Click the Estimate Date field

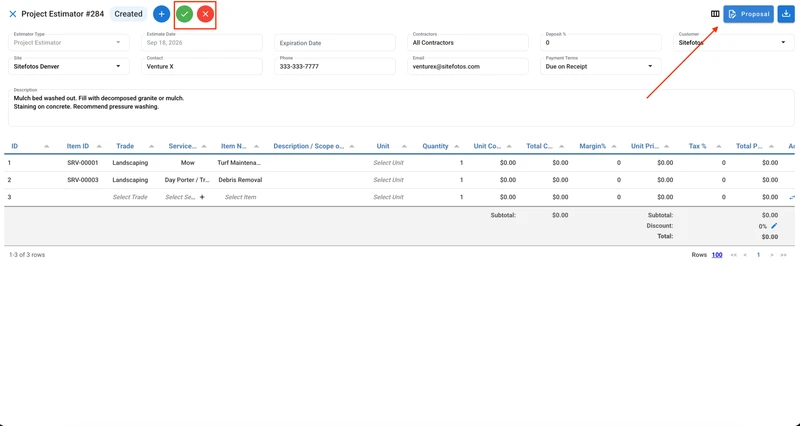pos(202,42)
